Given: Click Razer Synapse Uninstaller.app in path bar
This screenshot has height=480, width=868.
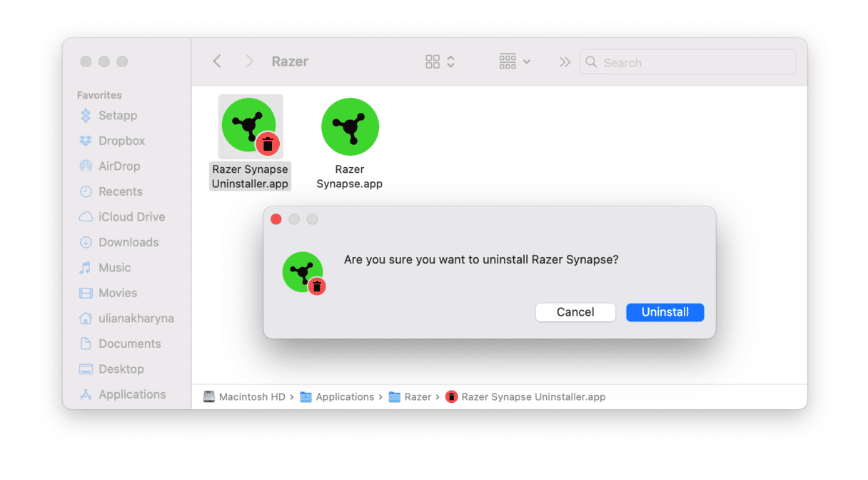Looking at the screenshot, I should point(526,396).
